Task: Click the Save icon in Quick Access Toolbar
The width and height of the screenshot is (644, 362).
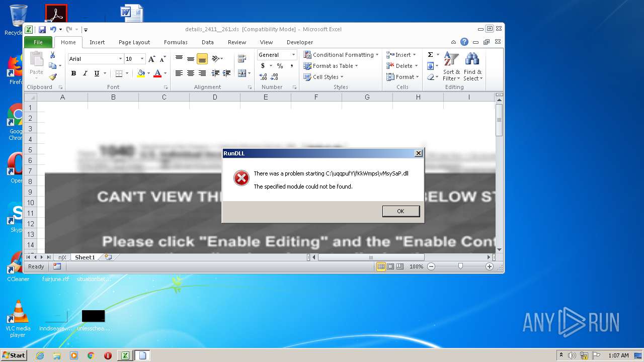Action: pos(42,30)
